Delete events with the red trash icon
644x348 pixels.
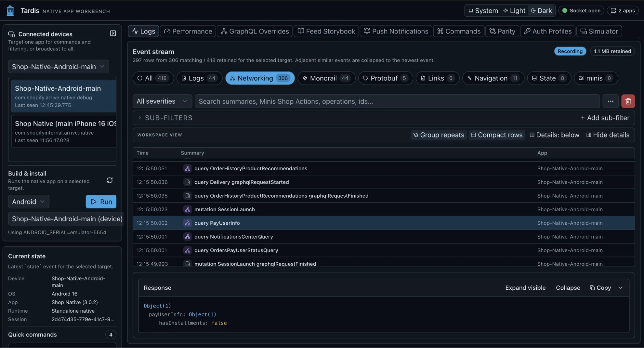click(x=628, y=101)
